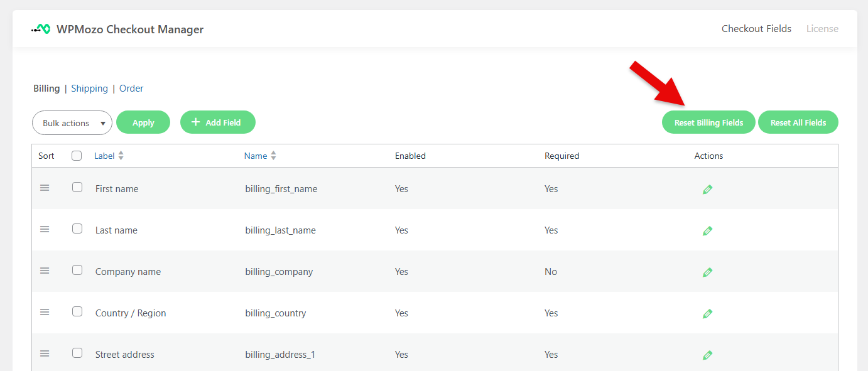
Task: Click the Country / Region label text
Action: coord(131,313)
